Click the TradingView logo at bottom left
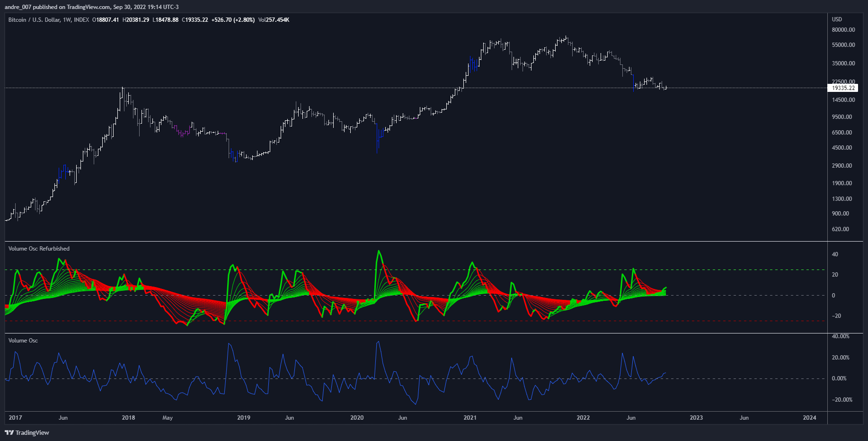The height and width of the screenshot is (441, 868). [27, 432]
